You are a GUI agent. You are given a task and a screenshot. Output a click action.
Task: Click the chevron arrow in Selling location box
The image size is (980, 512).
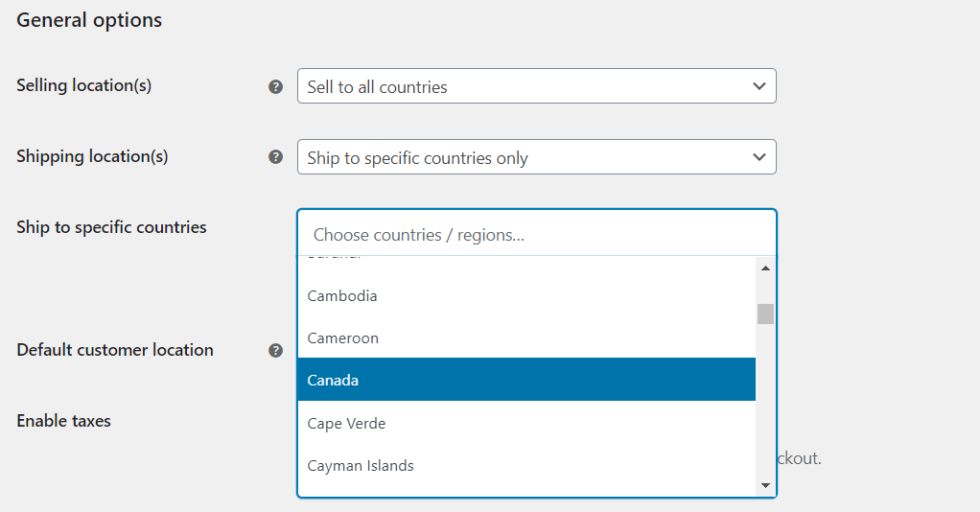click(758, 86)
